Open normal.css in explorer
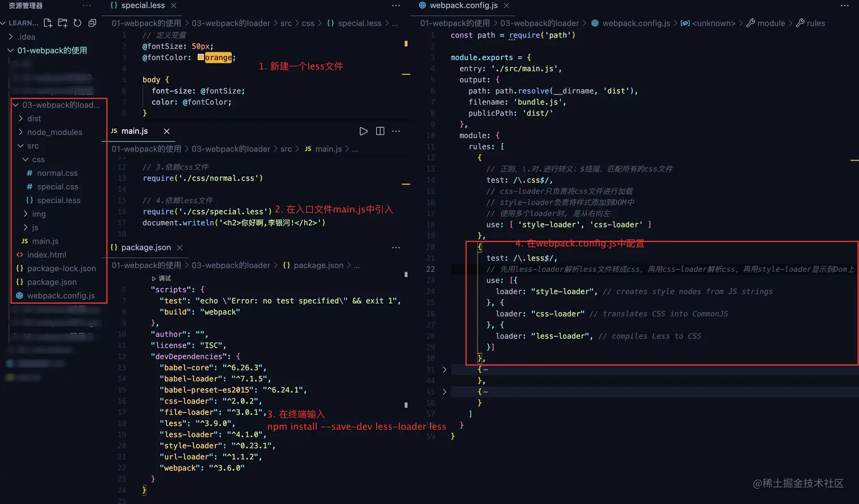Image resolution: width=859 pixels, height=504 pixels. (57, 173)
